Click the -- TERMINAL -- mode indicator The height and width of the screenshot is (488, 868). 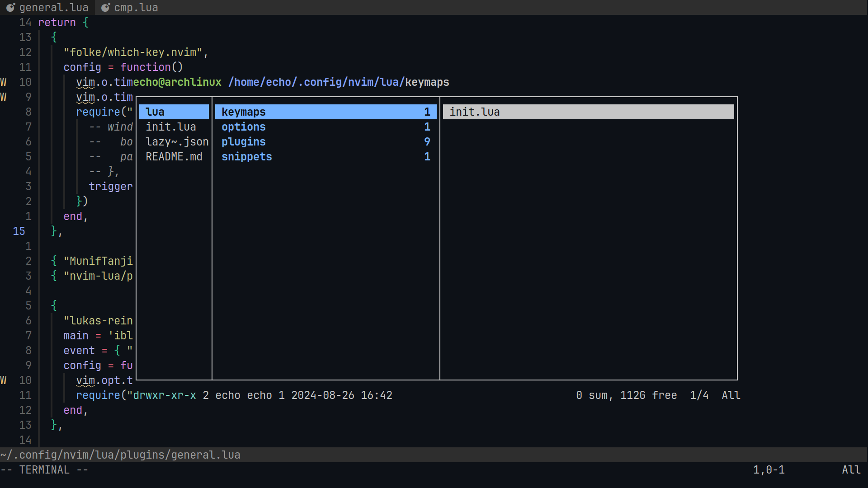44,470
